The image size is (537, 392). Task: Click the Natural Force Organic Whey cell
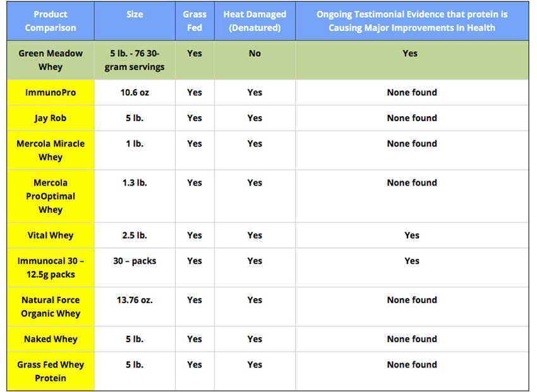(51, 307)
